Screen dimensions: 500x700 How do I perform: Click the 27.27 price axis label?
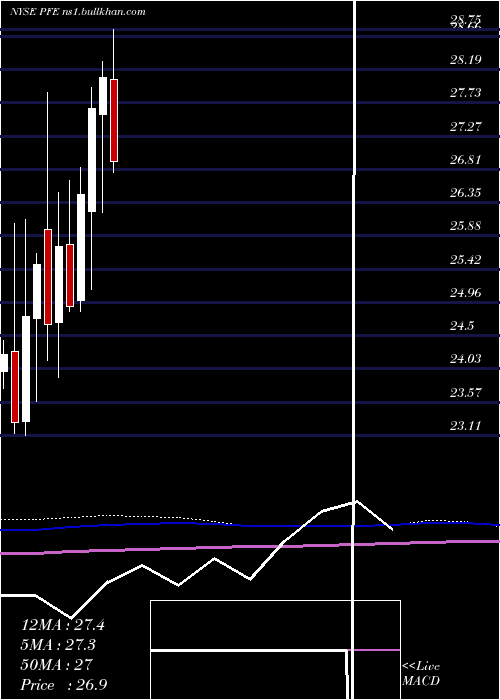pos(466,126)
